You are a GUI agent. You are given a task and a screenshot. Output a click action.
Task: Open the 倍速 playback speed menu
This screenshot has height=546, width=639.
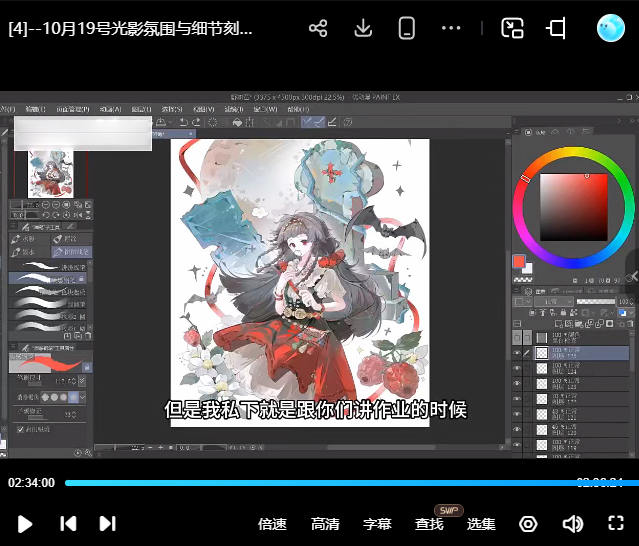click(272, 524)
